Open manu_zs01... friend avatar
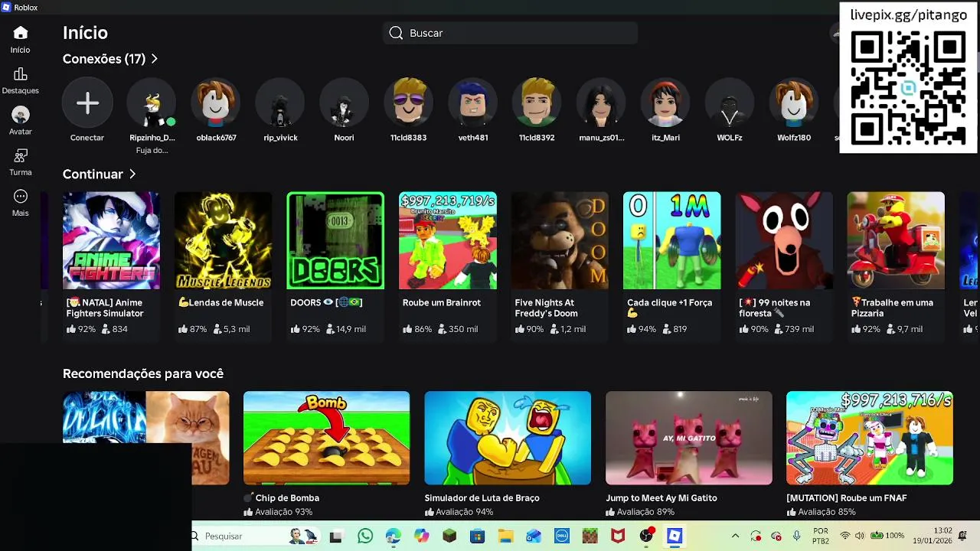Image resolution: width=980 pixels, height=551 pixels. tap(601, 103)
